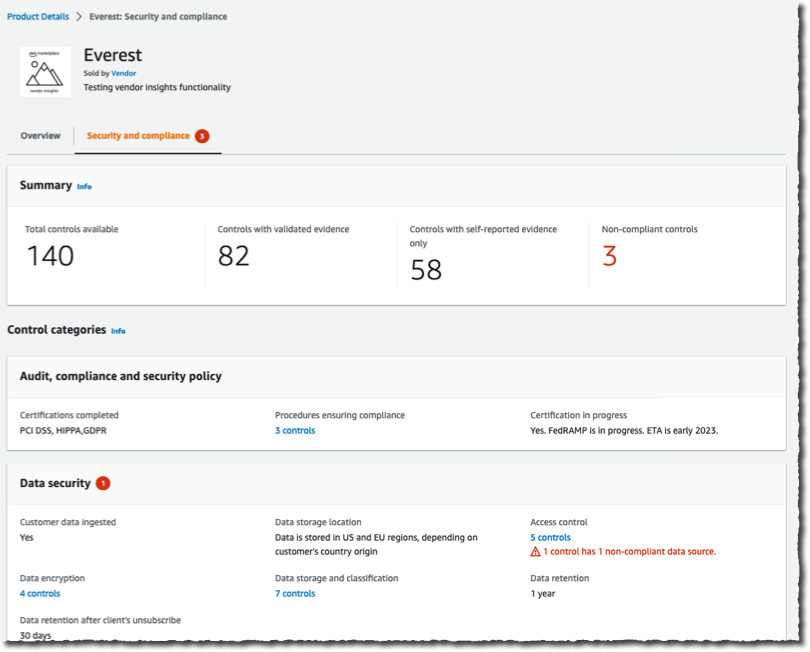Click the non-compliant data source warning text
This screenshot has height=652, width=810.
(x=629, y=552)
